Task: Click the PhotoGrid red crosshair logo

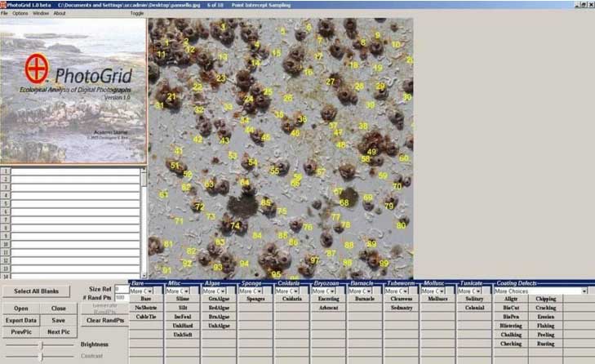Action: (x=36, y=66)
